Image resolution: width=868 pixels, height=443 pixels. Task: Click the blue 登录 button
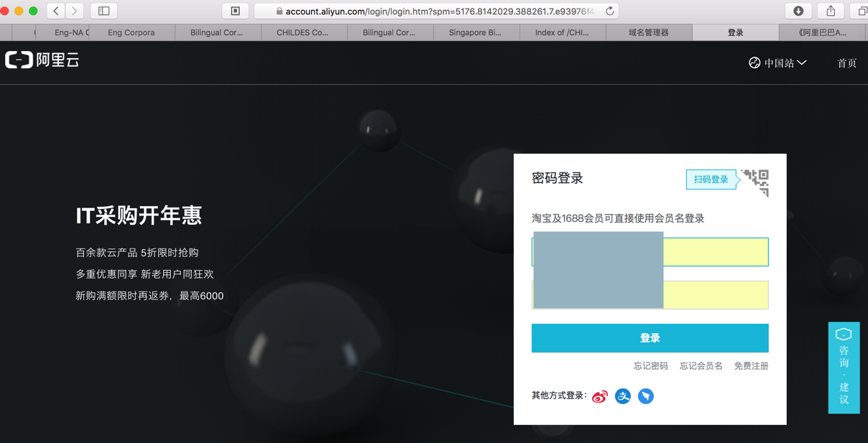tap(650, 338)
